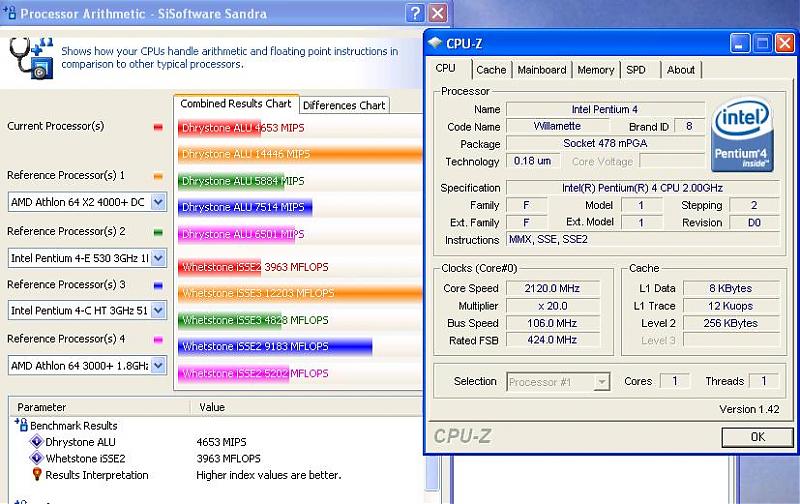This screenshot has width=800, height=504.
Task: Click the results list vertical scrollbar in Sandra
Action: click(432, 472)
